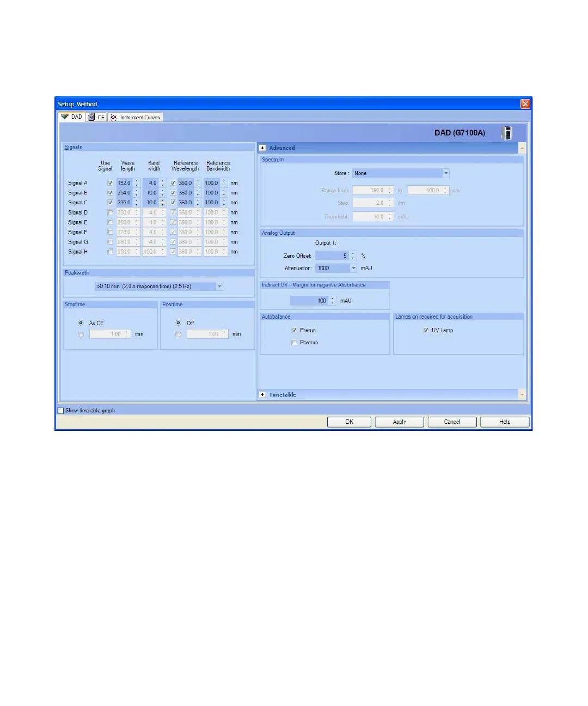This screenshot has height=706, width=588.
Task: Enable Use Signal for Signal F
Action: pyautogui.click(x=111, y=232)
